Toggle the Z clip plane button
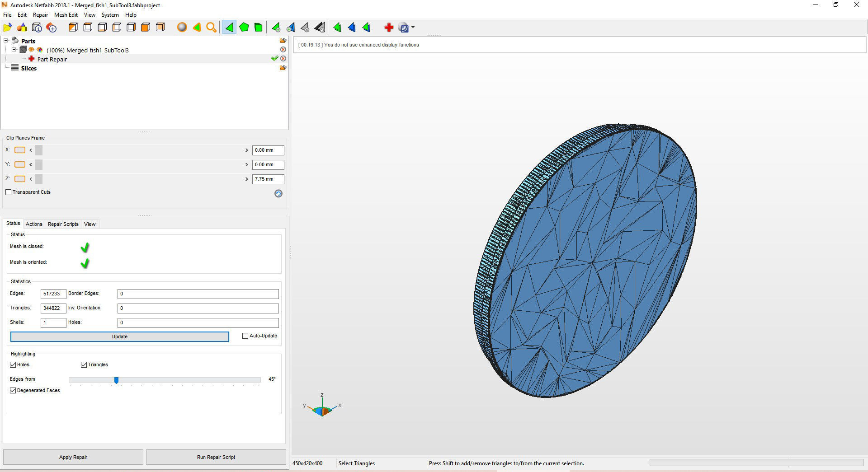This screenshot has width=868, height=472. tap(20, 179)
